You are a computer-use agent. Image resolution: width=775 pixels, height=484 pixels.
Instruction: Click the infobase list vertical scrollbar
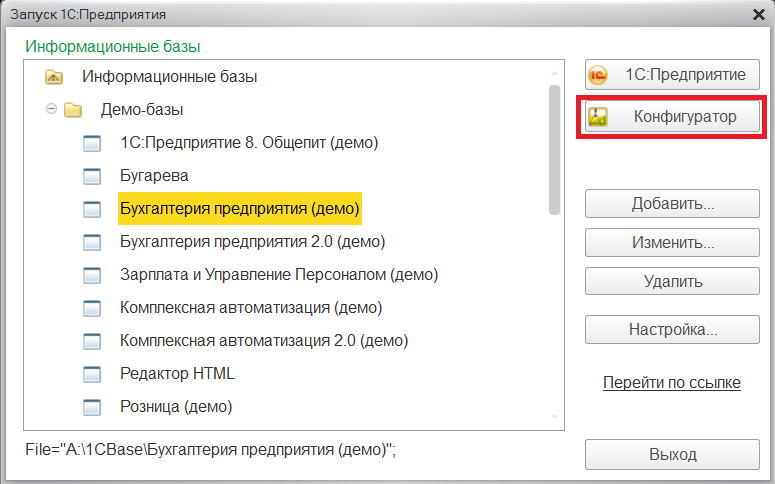554,150
